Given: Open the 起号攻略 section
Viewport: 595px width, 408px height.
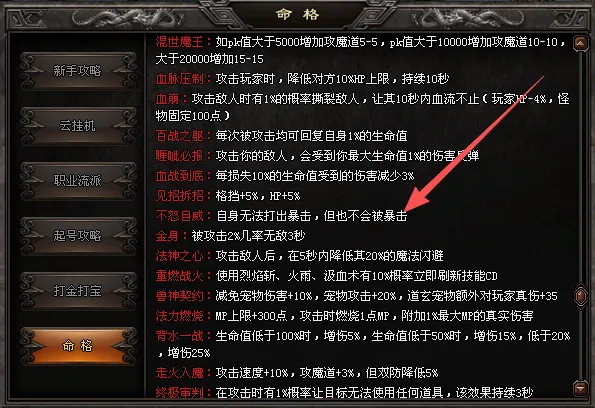Looking at the screenshot, I should pyautogui.click(x=78, y=236).
